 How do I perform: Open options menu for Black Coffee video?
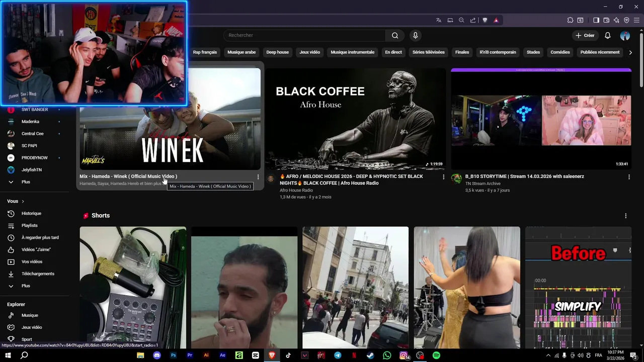click(443, 177)
